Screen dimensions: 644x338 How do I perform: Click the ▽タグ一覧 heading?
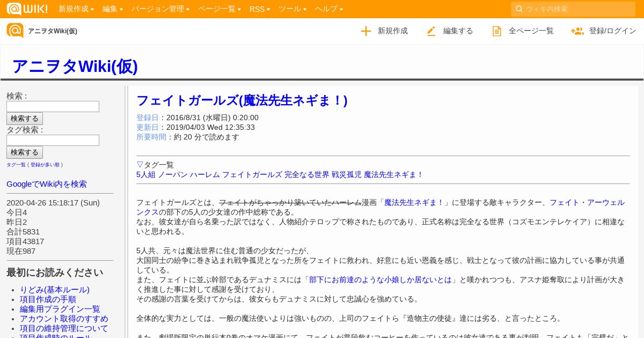[x=155, y=165]
